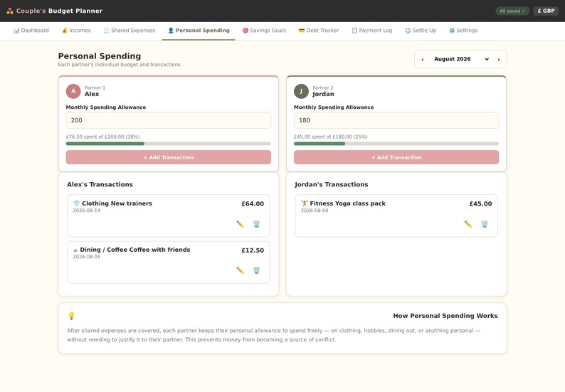Switch to the Incomes tab
The image size is (565, 392).
coord(76,31)
